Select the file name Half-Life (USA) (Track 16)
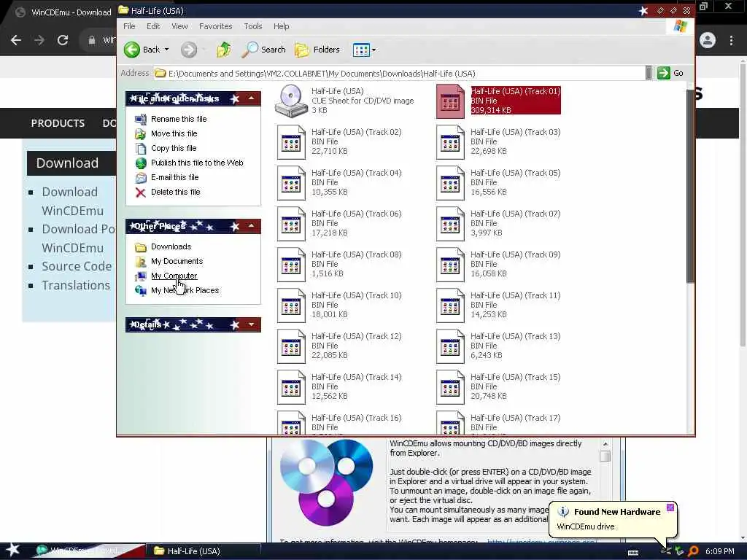The height and width of the screenshot is (560, 747). pyautogui.click(x=356, y=418)
